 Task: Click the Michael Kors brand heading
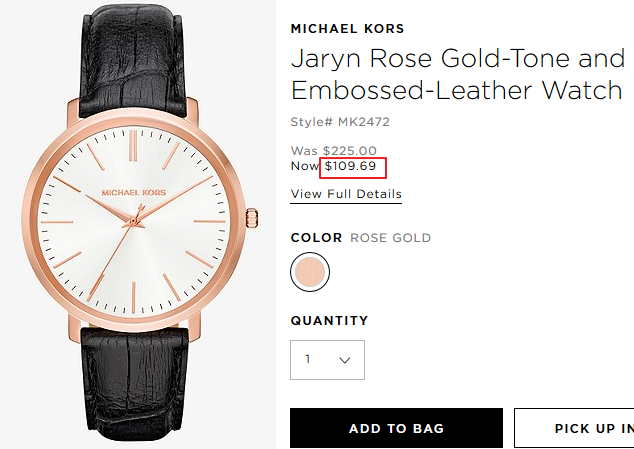[347, 29]
